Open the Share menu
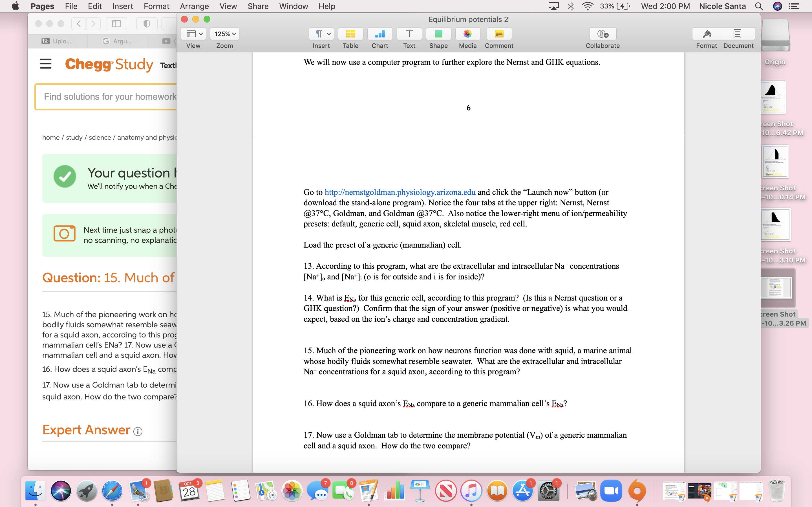The image size is (812, 507). click(x=258, y=6)
